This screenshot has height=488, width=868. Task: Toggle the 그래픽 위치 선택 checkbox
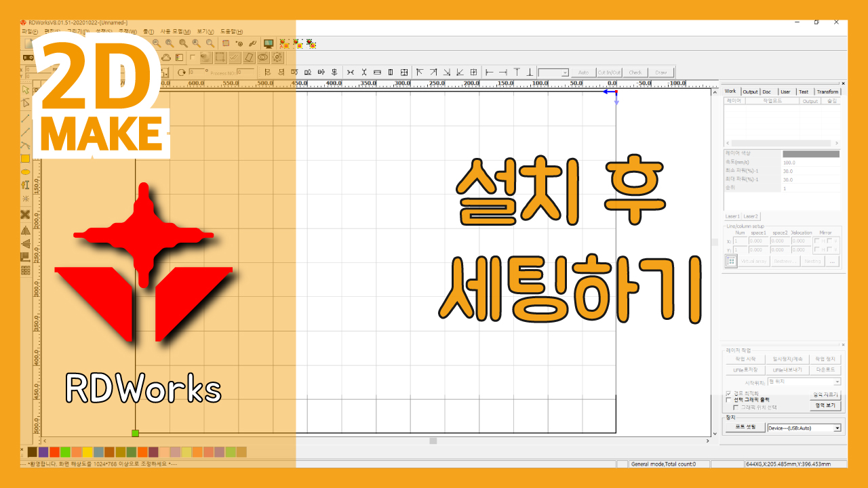pos(736,408)
